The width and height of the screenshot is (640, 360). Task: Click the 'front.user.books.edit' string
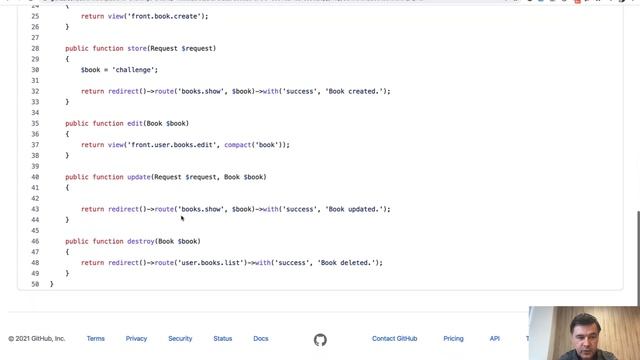click(x=172, y=145)
